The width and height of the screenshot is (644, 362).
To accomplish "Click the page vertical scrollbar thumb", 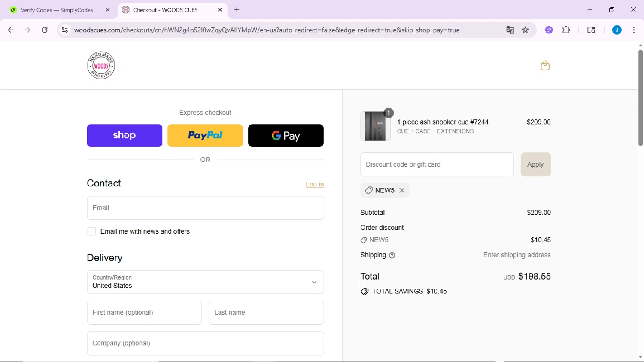I will [640, 98].
